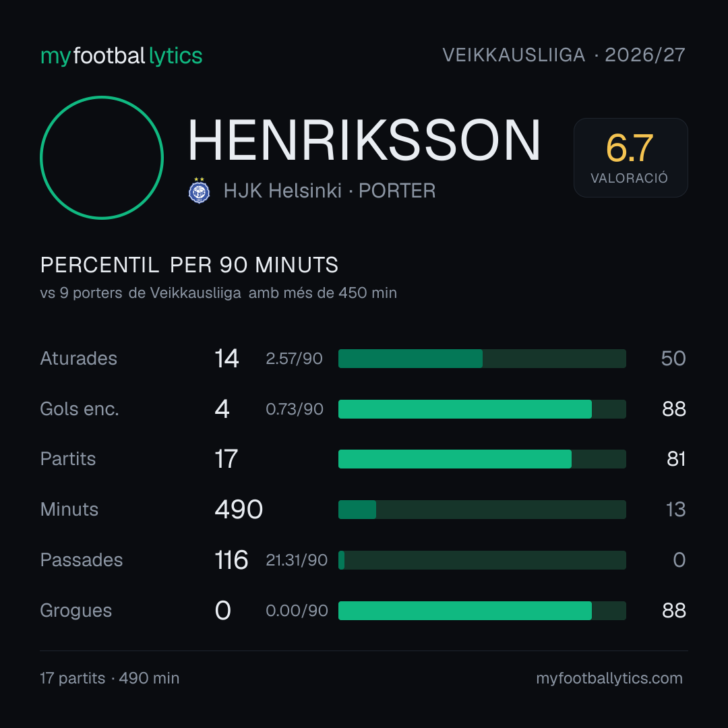Open the myfootballytics.com footer link
The width and height of the screenshot is (728, 728).
pos(609,678)
